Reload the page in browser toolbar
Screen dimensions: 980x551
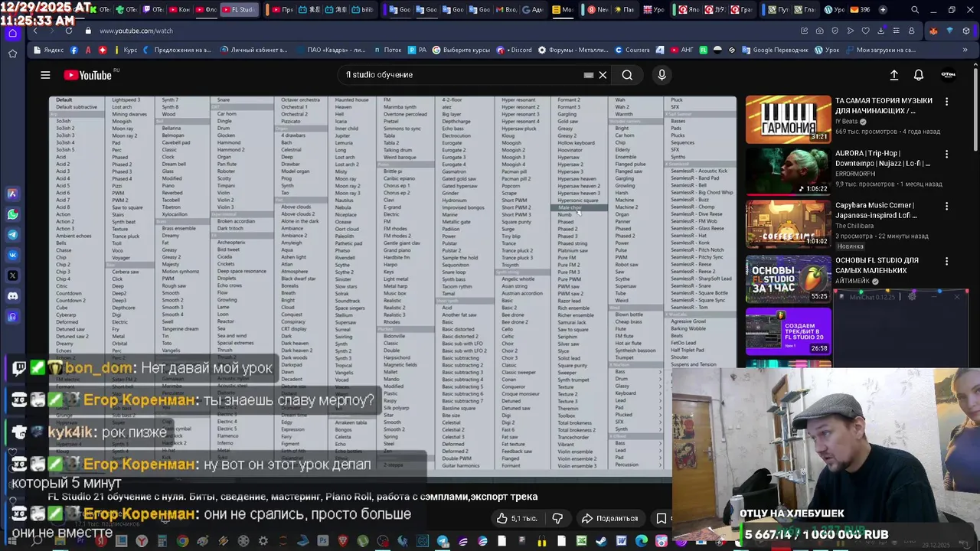click(x=69, y=31)
